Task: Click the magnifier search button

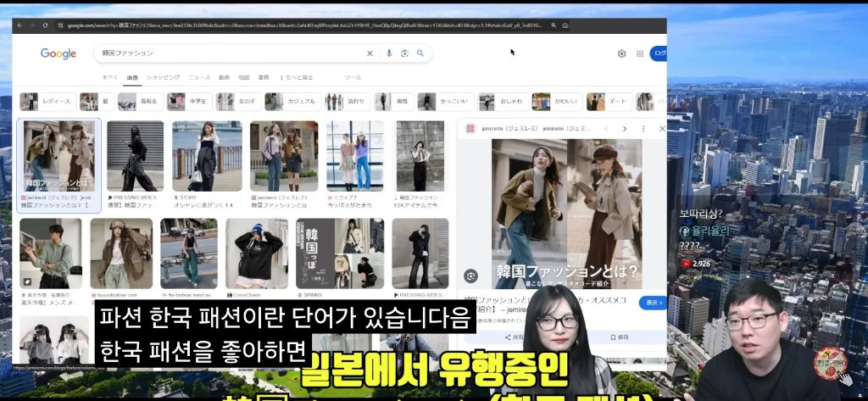Action: coord(420,53)
